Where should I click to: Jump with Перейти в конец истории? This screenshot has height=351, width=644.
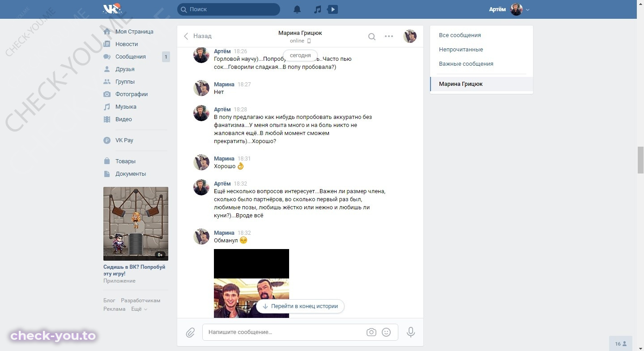[x=300, y=306]
